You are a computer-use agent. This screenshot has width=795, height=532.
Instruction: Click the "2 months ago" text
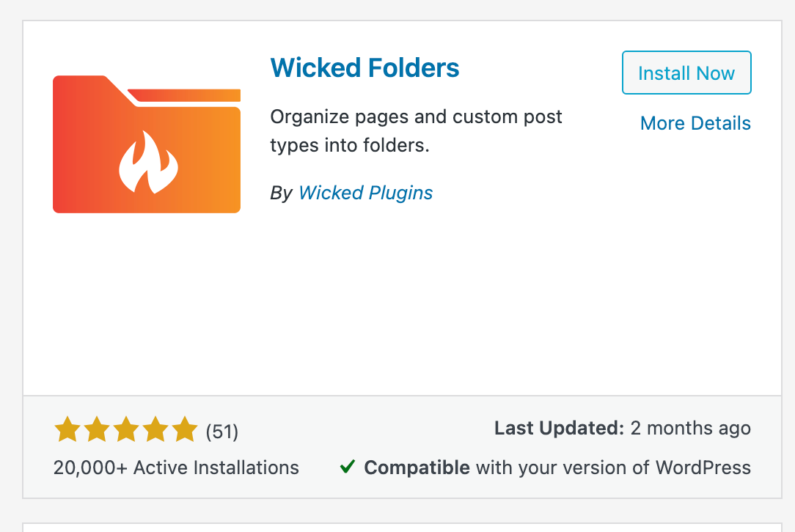coord(690,428)
